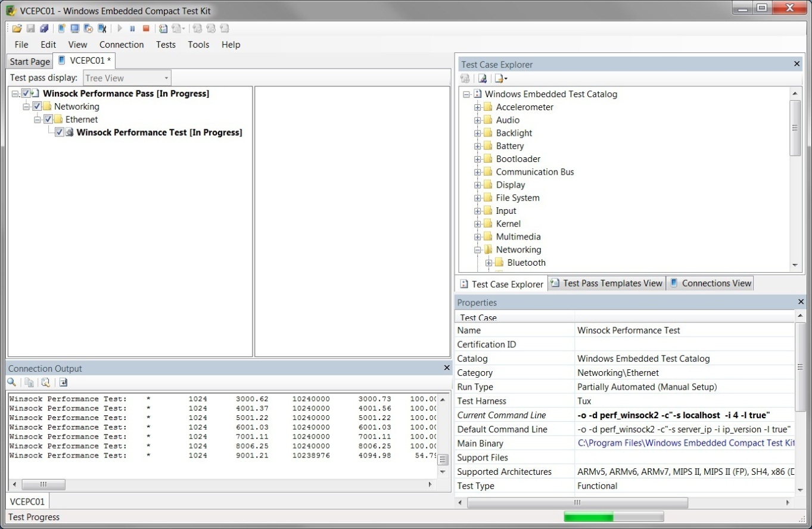Expand the Bootloader catalog folder
812x529 pixels.
[478, 159]
